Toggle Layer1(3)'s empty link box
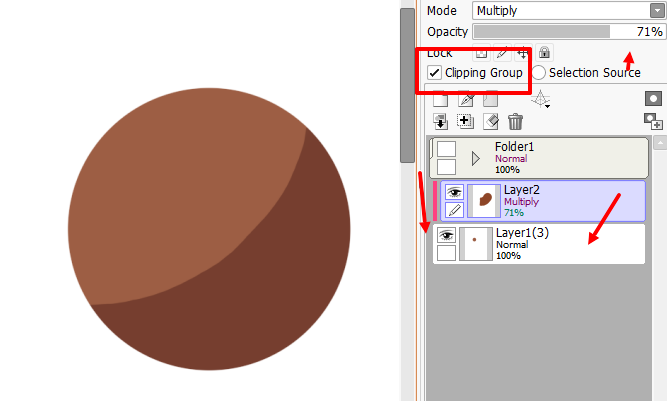Image resolution: width=667 pixels, height=401 pixels. pyautogui.click(x=446, y=253)
